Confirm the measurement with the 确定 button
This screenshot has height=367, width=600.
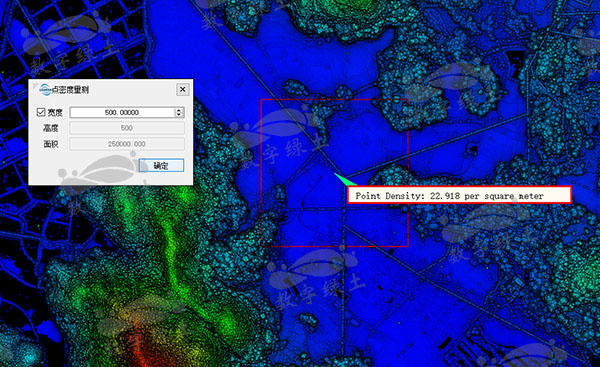click(x=161, y=166)
